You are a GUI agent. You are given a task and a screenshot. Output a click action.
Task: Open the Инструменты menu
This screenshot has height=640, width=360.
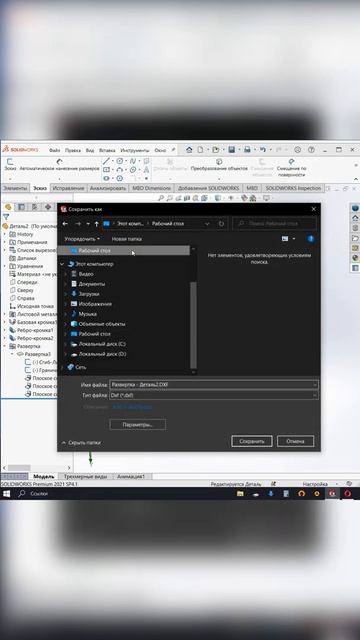coord(135,150)
